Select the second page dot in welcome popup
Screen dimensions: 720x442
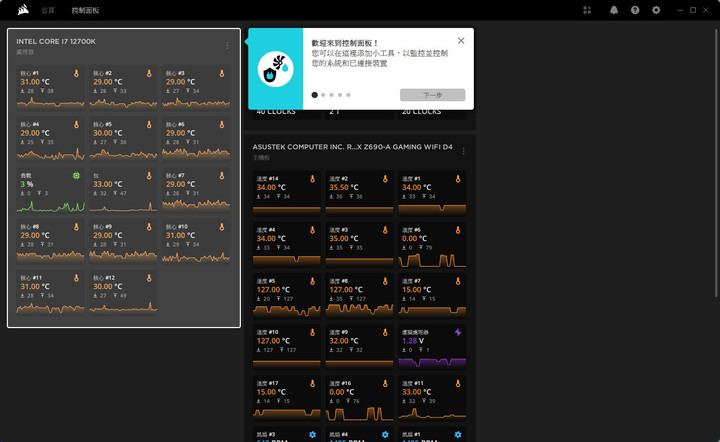[x=323, y=95]
